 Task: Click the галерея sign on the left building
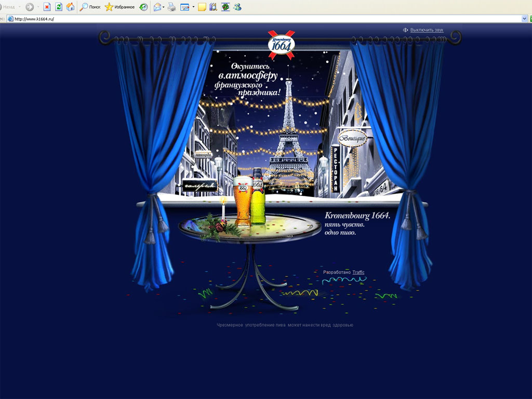(x=200, y=185)
